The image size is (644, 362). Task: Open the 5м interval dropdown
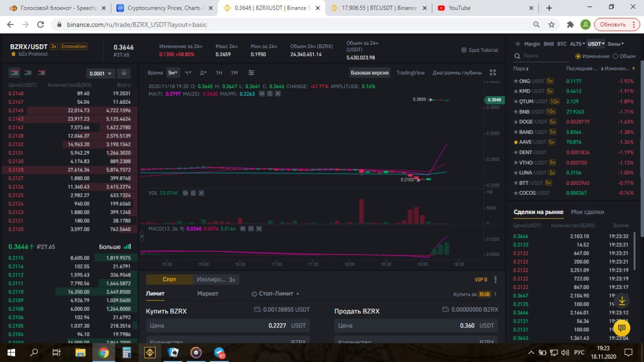[x=173, y=73]
